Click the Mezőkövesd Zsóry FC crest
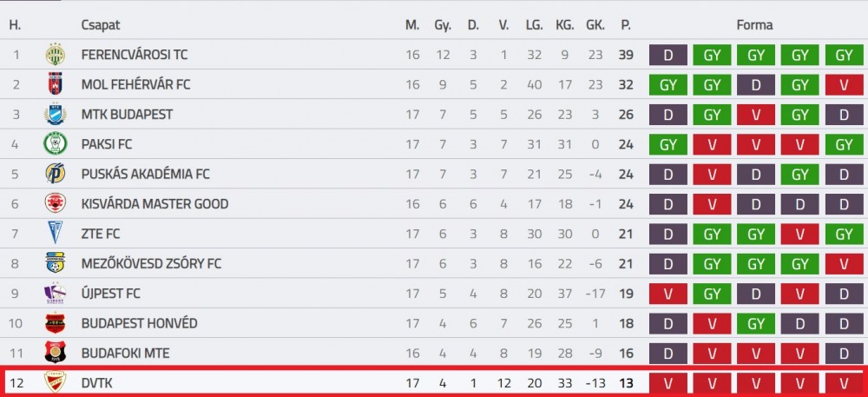Image resolution: width=868 pixels, height=397 pixels. [56, 263]
